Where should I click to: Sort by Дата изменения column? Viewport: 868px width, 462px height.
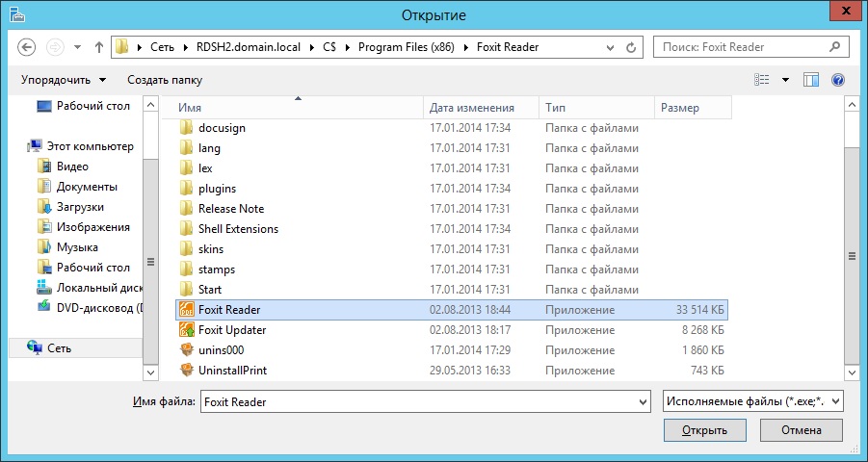481,108
